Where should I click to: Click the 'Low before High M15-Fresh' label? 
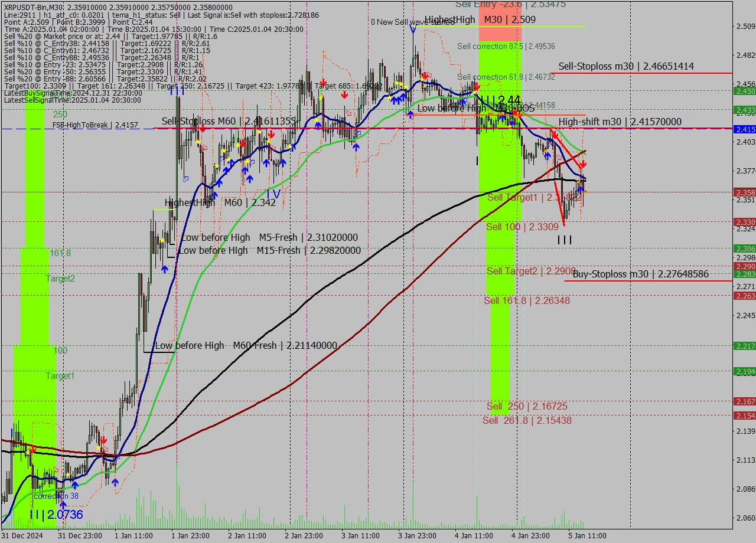tap(269, 250)
